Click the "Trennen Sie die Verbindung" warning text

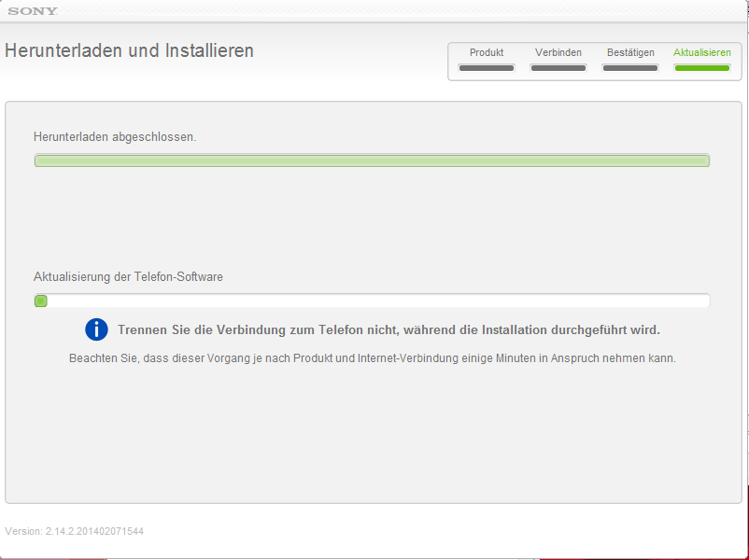click(x=389, y=329)
